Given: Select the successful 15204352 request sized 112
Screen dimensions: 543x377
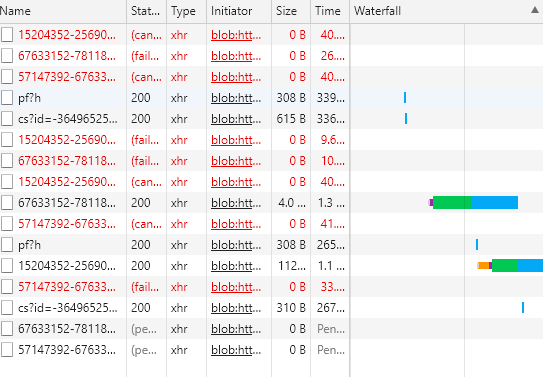Looking at the screenshot, I should pos(67,266).
